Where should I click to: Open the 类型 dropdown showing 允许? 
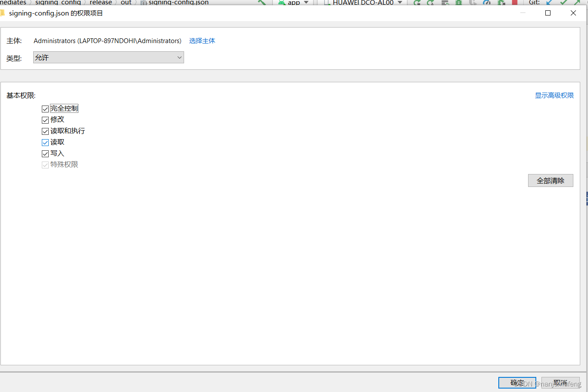click(x=109, y=57)
